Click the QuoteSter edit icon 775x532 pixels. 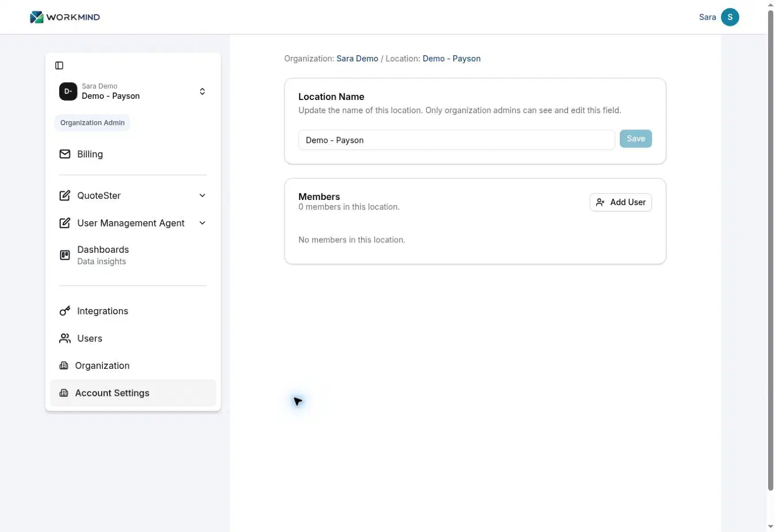click(x=65, y=195)
